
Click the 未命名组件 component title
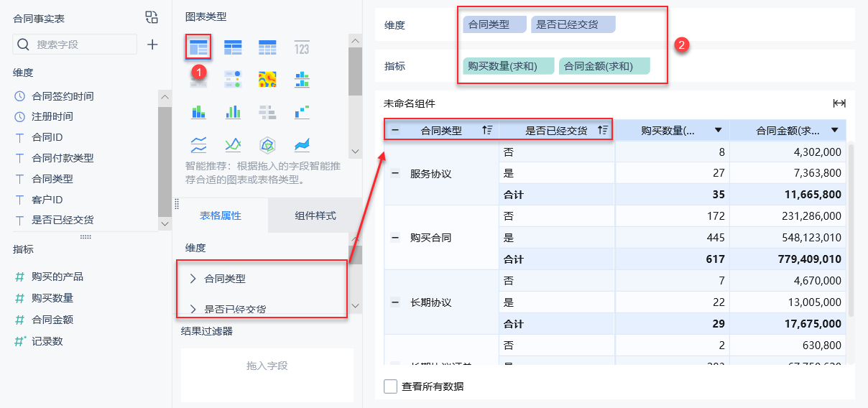410,103
